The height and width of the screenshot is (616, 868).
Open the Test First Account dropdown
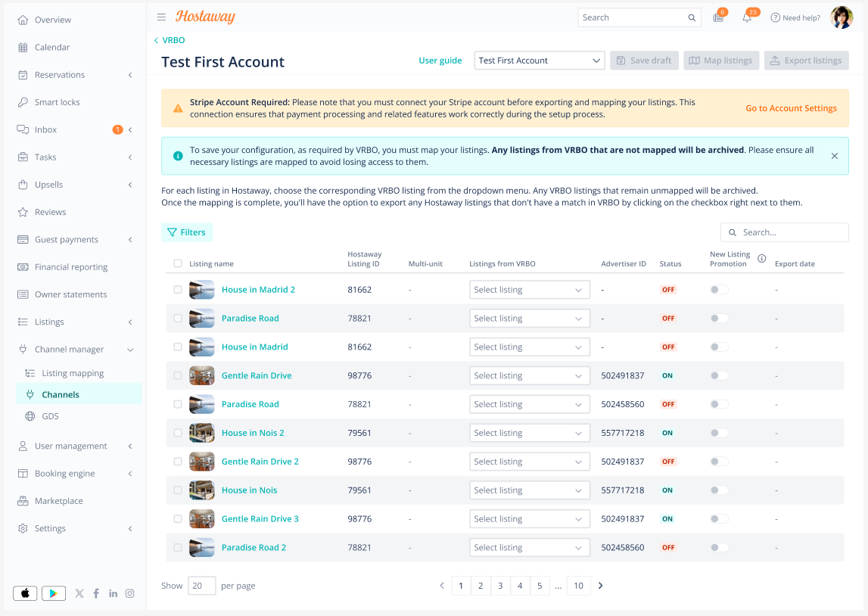(x=539, y=61)
